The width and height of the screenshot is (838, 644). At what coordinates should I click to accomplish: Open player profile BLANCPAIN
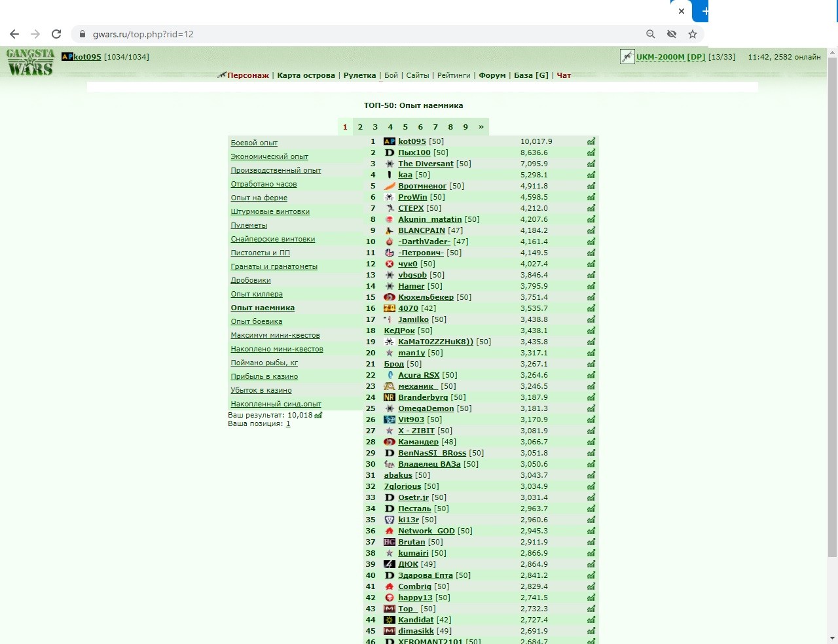click(x=422, y=230)
